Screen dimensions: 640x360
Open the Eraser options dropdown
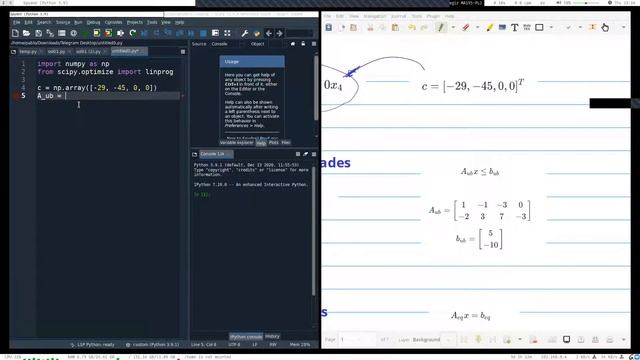(477, 27)
